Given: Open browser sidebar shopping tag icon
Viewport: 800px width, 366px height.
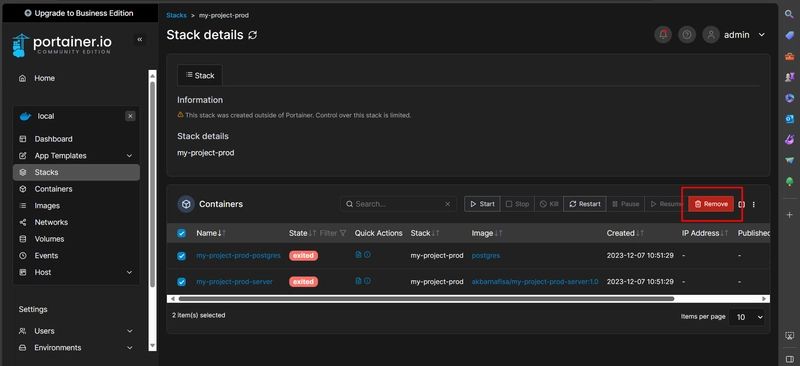Looking at the screenshot, I should tap(789, 35).
